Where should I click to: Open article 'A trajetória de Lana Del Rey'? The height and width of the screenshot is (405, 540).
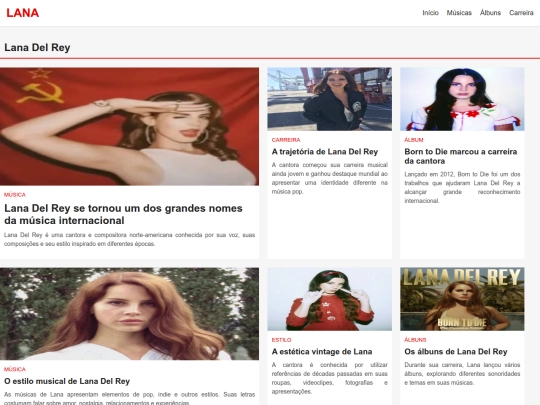(325, 152)
